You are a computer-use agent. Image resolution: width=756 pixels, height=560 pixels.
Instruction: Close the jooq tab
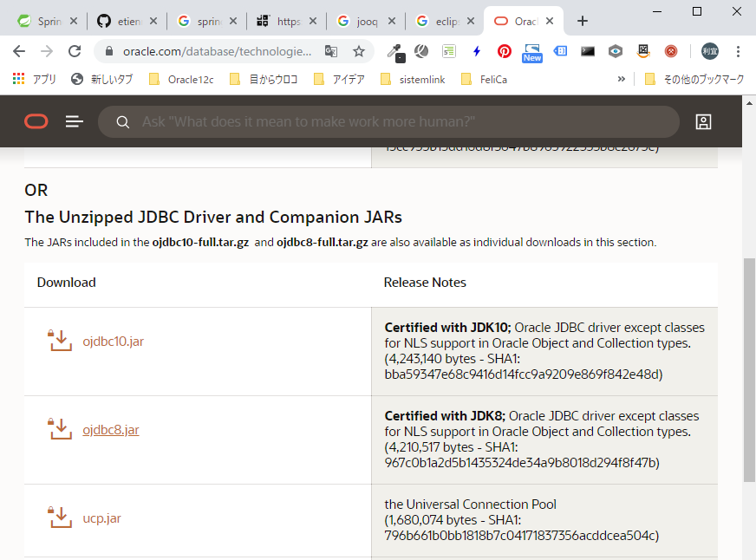pos(392,21)
